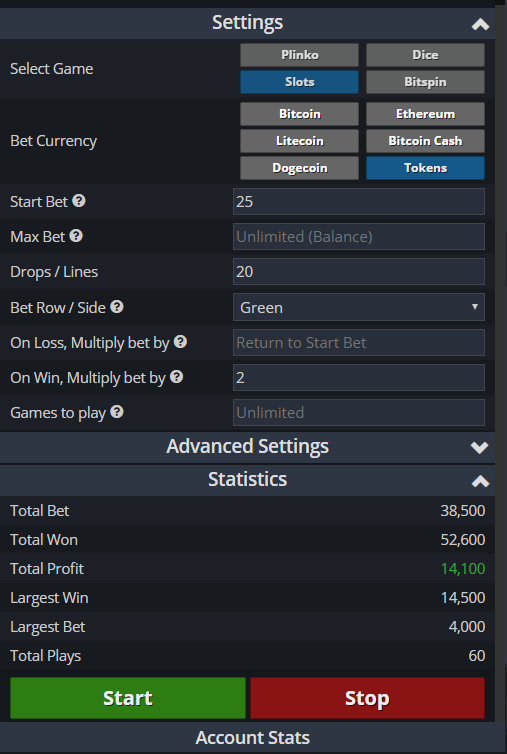Choose Bitcoin as bet currency
Screen dimensions: 507x754
(299, 114)
